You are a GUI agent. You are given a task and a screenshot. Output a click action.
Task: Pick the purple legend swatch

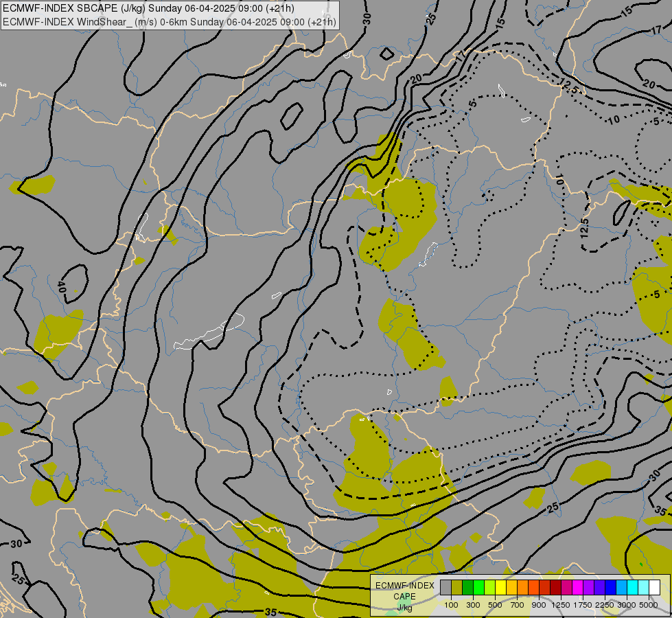click(x=588, y=587)
